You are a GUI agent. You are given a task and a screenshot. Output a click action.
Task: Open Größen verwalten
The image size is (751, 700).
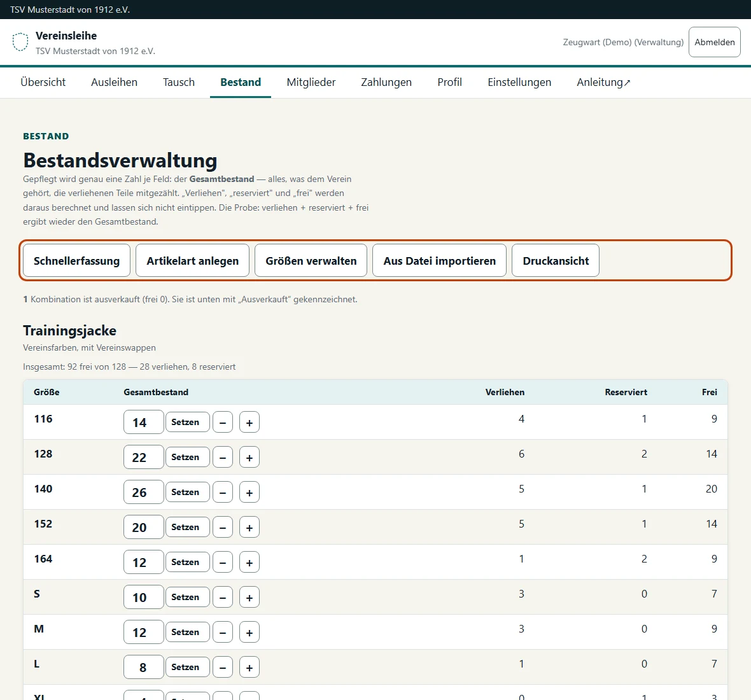pyautogui.click(x=311, y=260)
